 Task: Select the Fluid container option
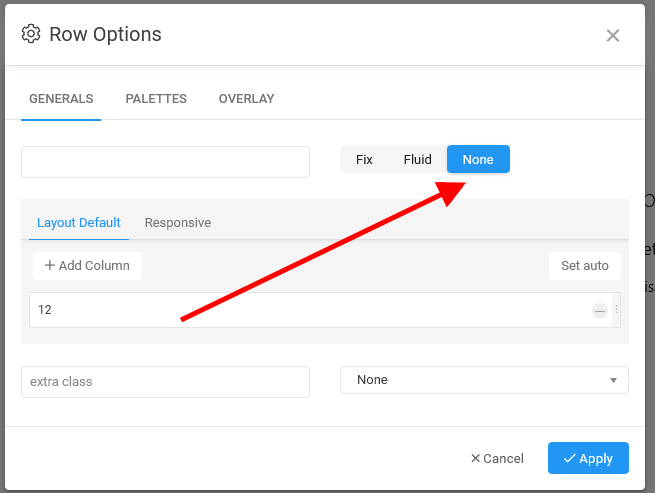417,159
